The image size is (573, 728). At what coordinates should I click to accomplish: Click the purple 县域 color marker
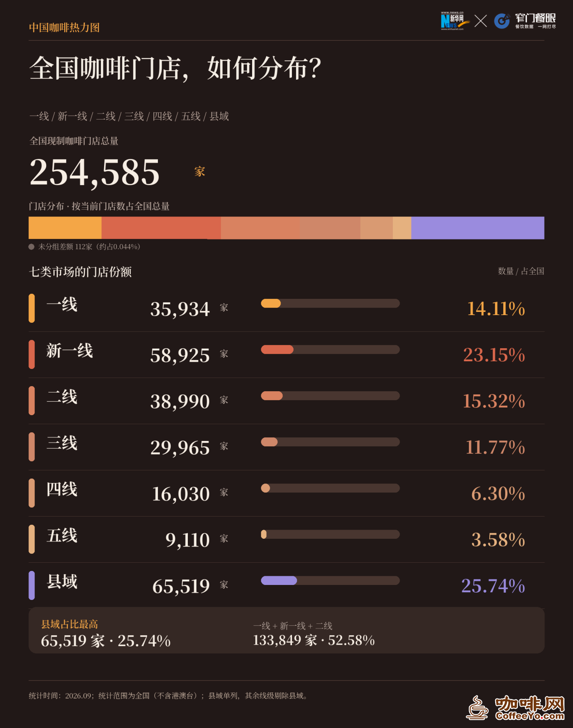pos(32,585)
